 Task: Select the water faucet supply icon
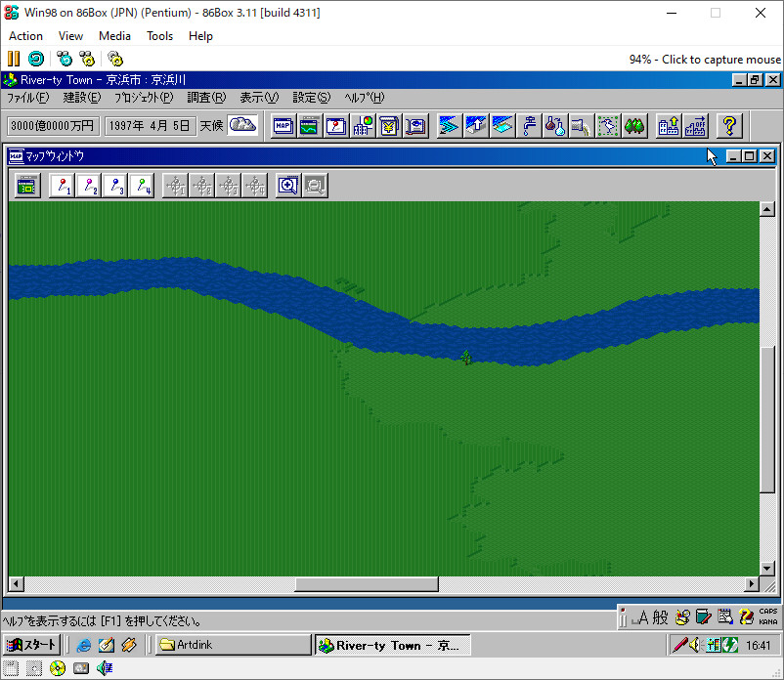[x=529, y=126]
